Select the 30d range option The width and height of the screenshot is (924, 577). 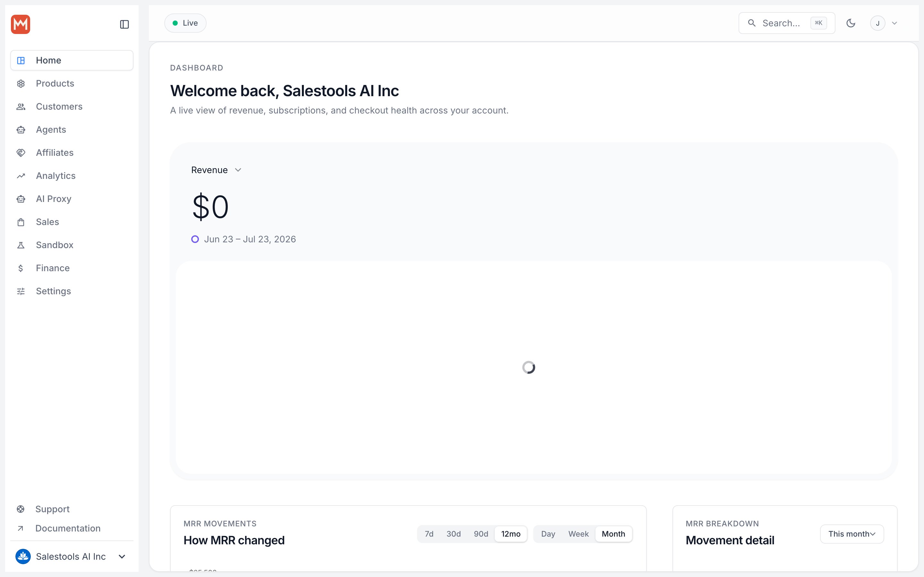tap(454, 534)
